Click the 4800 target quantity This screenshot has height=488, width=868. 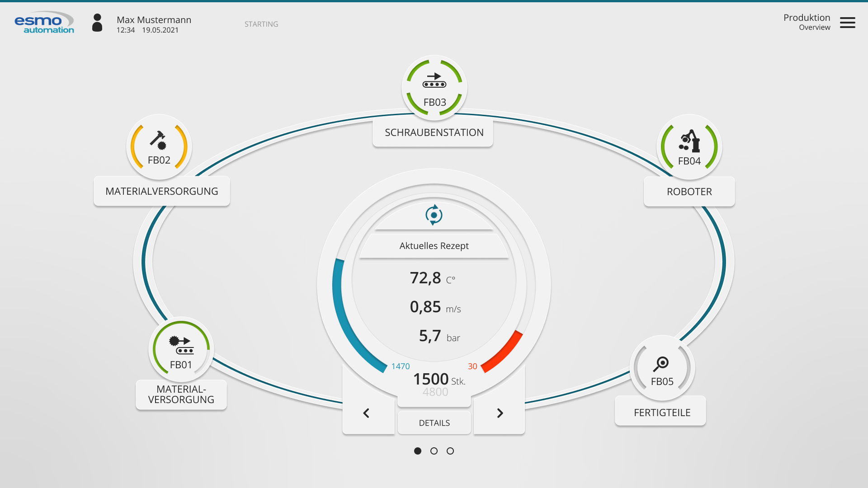pos(435,392)
